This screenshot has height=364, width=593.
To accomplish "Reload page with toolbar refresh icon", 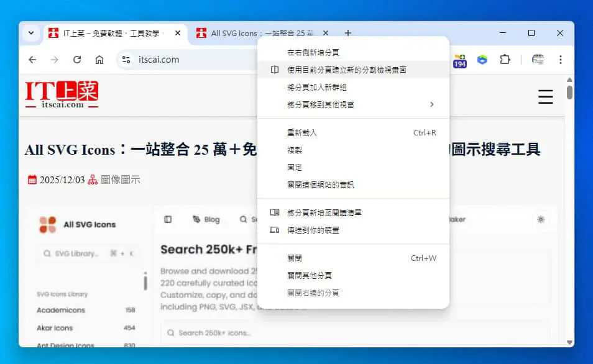I will pos(77,60).
